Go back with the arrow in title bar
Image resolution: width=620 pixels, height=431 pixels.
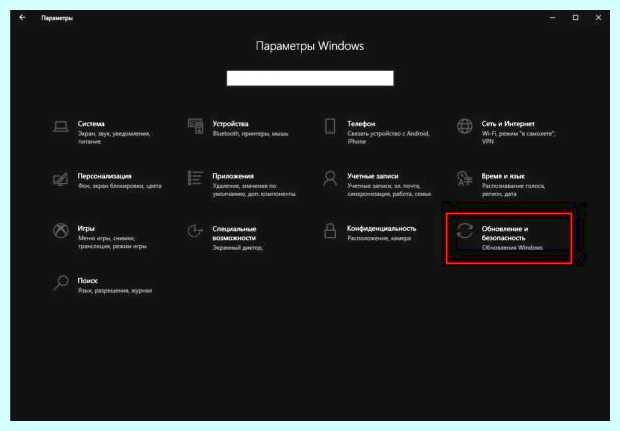pyautogui.click(x=23, y=17)
